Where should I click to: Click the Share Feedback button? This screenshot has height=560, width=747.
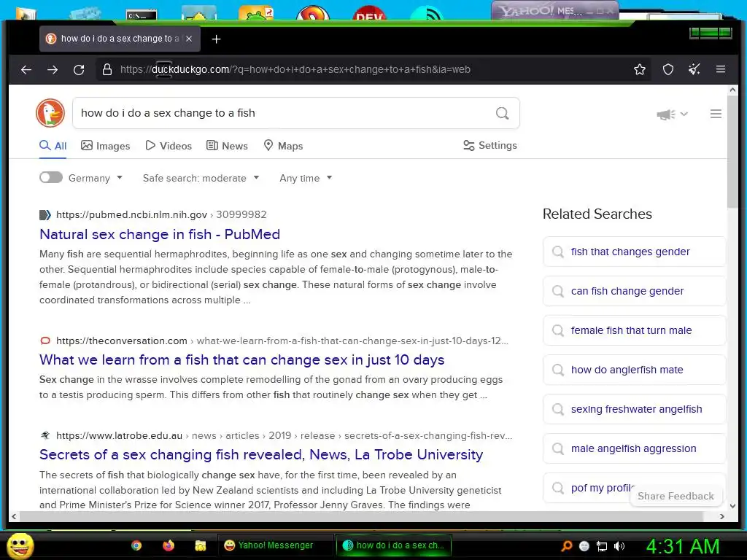click(x=676, y=496)
